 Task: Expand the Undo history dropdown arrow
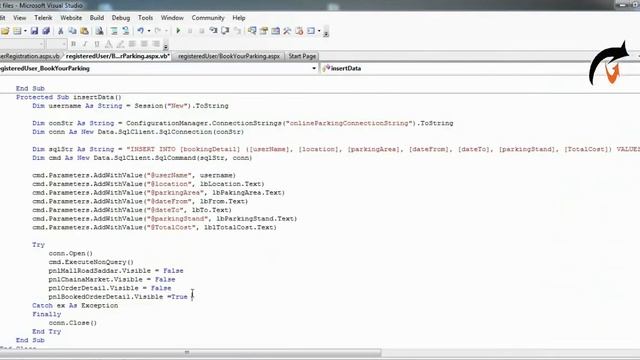click(149, 31)
